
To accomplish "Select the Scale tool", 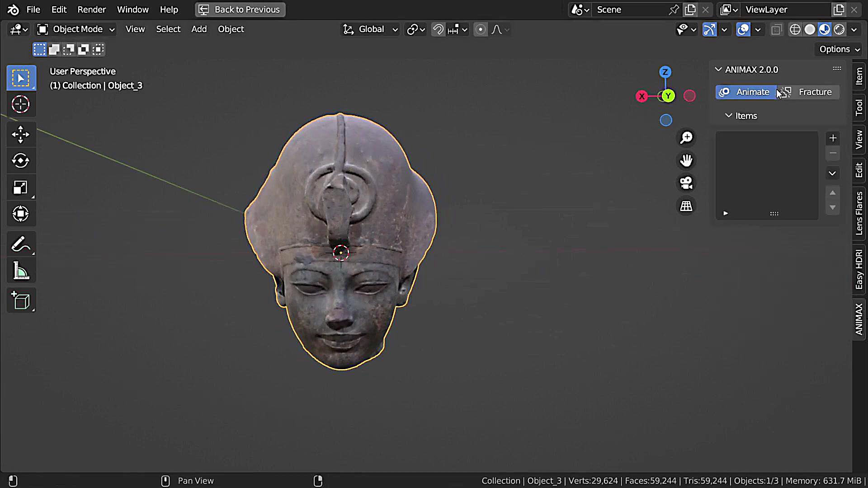I will tap(21, 187).
